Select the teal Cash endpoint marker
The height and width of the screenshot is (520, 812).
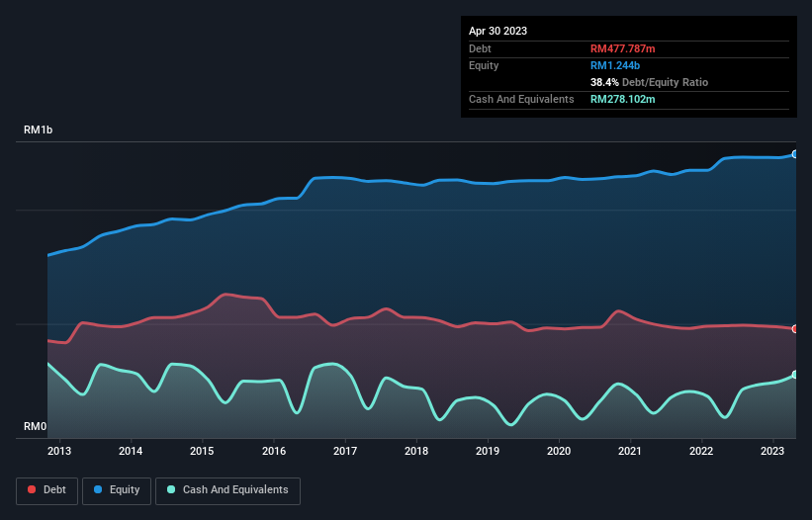click(x=795, y=375)
